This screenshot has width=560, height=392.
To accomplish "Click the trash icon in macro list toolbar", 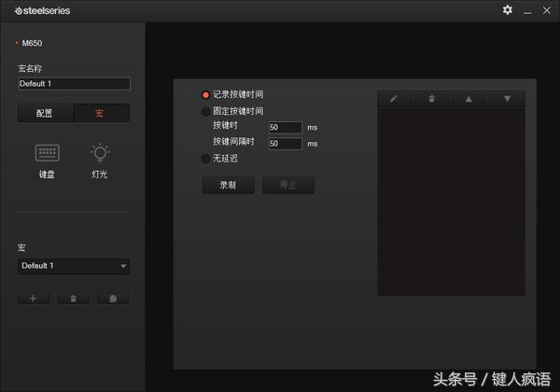I will click(432, 99).
